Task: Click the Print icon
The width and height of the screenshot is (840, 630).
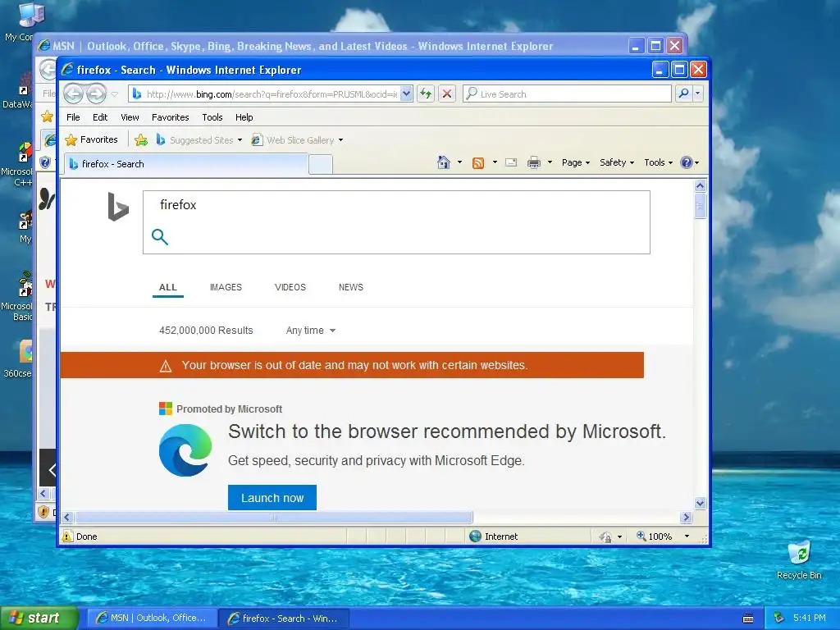Action: [534, 162]
